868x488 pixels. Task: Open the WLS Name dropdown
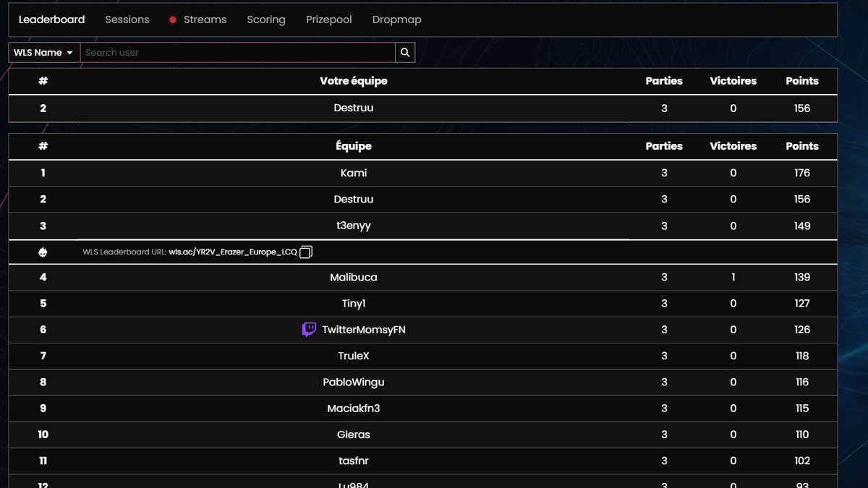43,52
